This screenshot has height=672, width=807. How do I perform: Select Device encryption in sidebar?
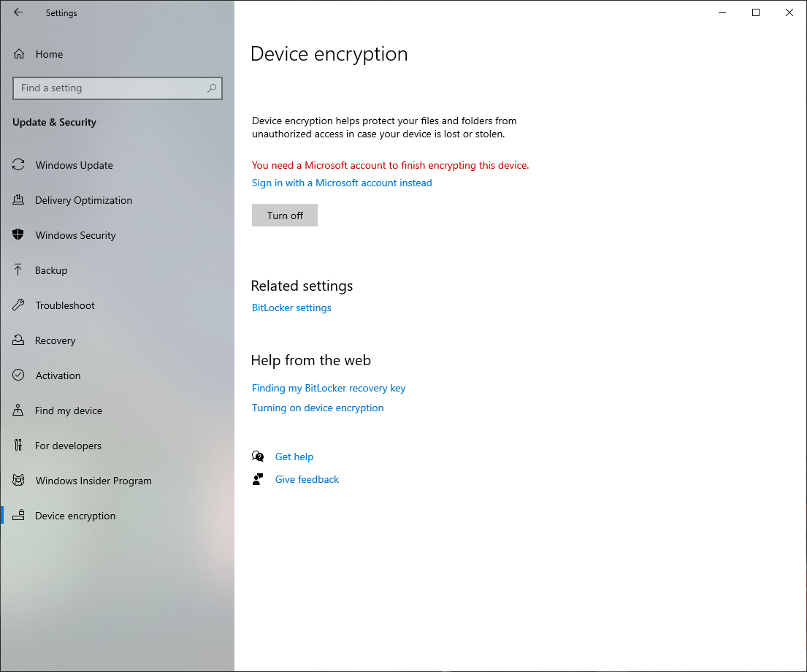118,515
